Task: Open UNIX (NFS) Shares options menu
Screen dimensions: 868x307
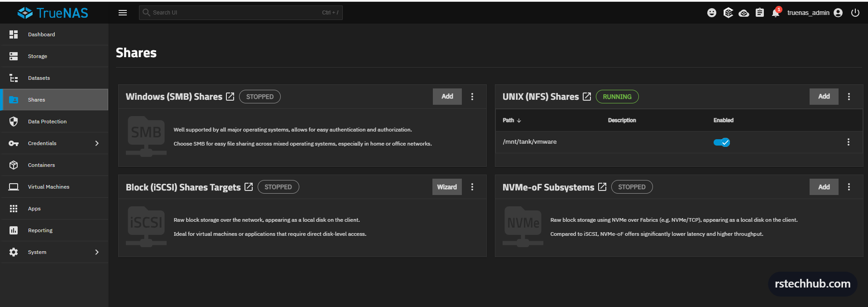Action: tap(849, 97)
